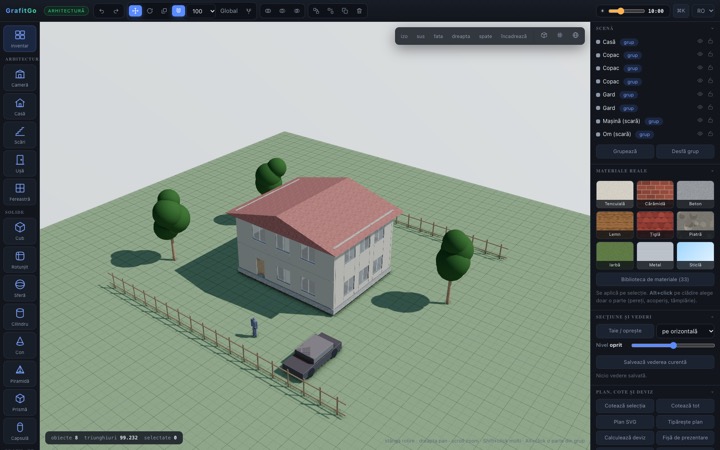
Task: Click the Grupează button
Action: (x=625, y=151)
